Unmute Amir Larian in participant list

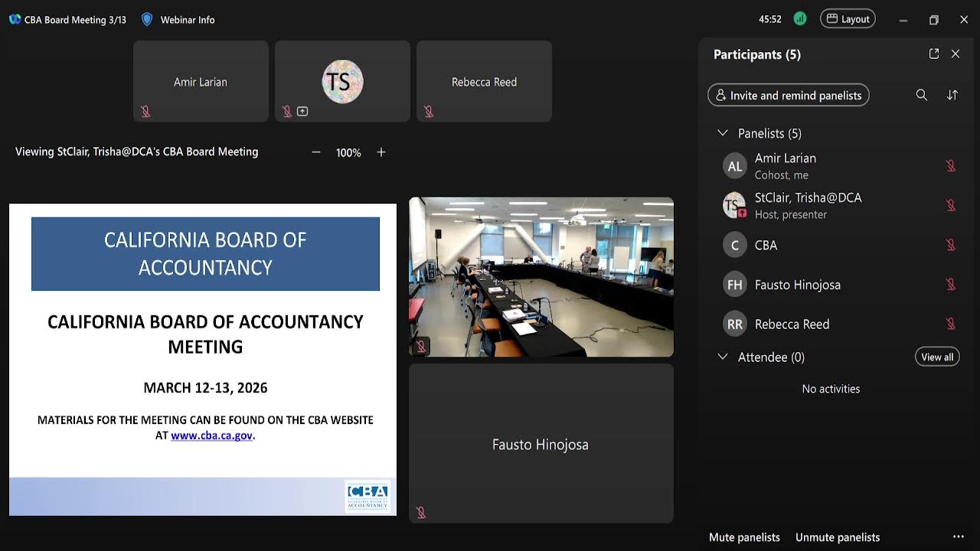pos(951,166)
